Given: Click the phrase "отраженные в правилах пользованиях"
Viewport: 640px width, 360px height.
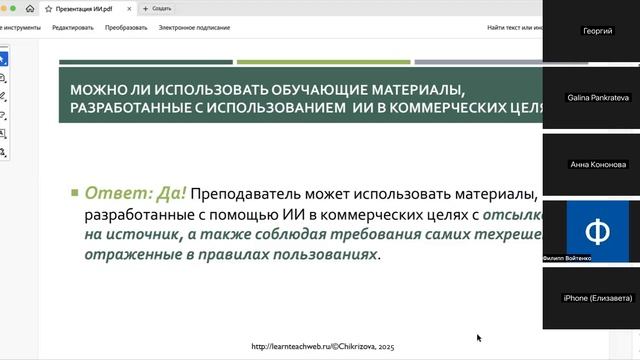Looking at the screenshot, I should pyautogui.click(x=231, y=254).
